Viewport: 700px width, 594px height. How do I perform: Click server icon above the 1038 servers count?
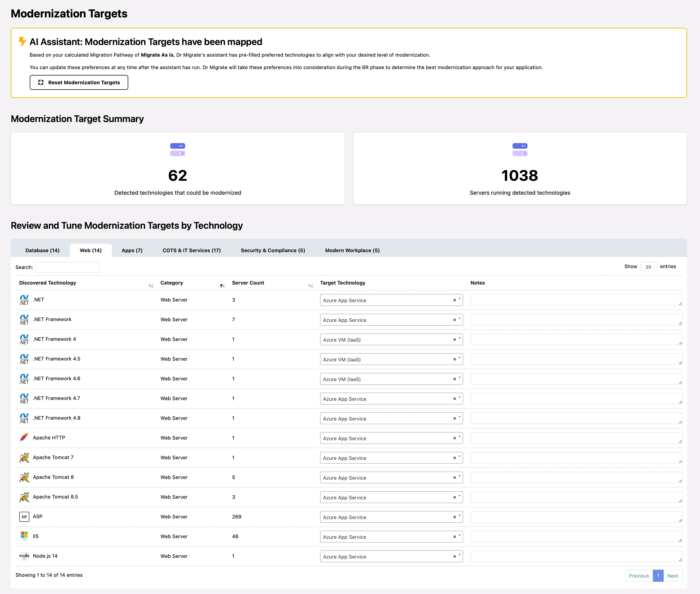pyautogui.click(x=520, y=149)
